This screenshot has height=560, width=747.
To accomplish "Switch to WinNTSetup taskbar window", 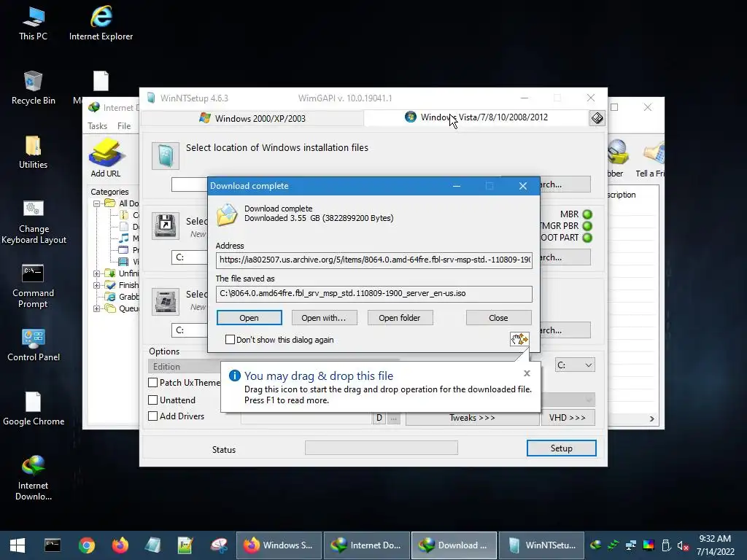I will click(541, 545).
